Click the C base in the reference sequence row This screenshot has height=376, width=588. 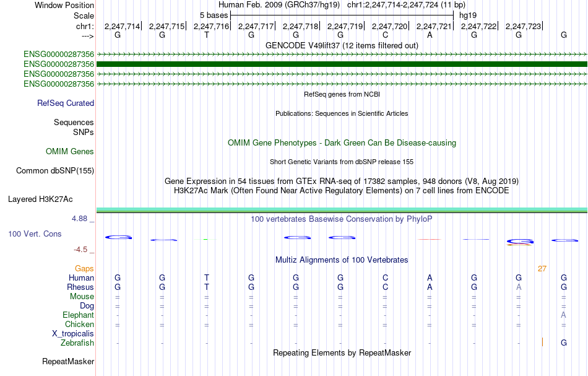(x=385, y=35)
